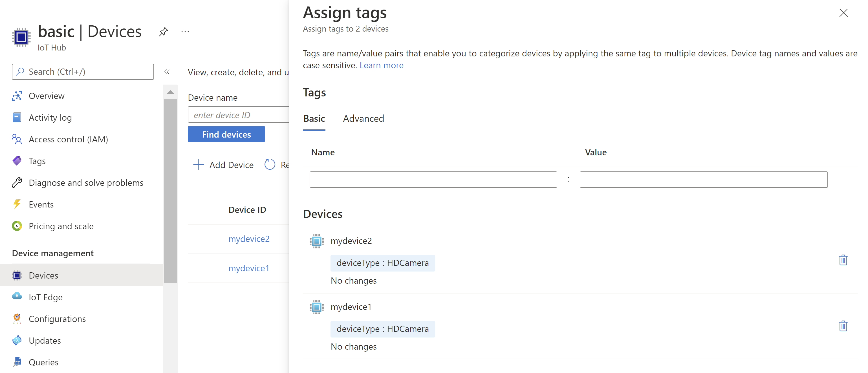Screen dimensions: 868x373
Task: Open the Queries menu item
Action: tap(44, 362)
